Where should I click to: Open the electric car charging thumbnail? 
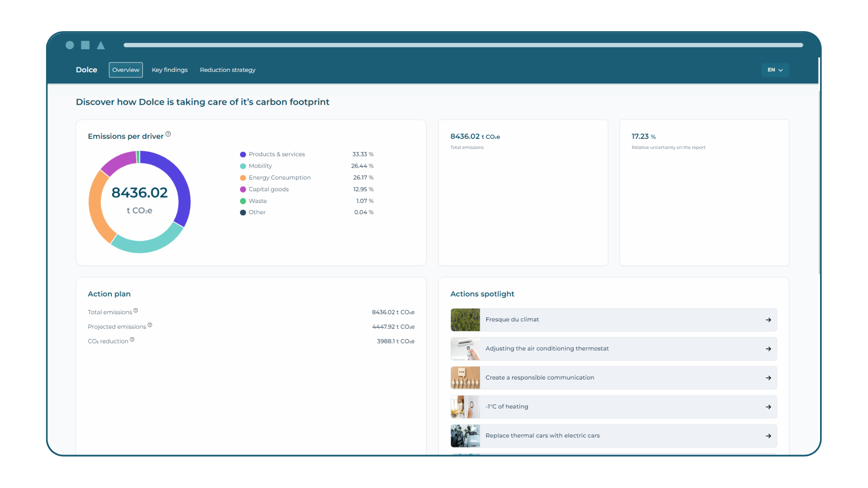(x=465, y=436)
